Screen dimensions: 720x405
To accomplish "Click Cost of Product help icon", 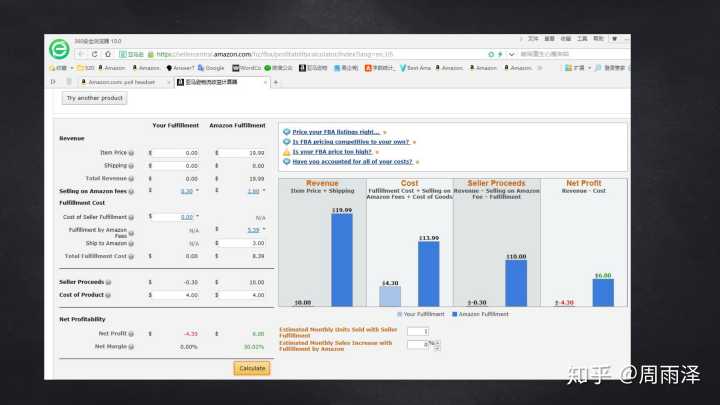I will point(108,295).
